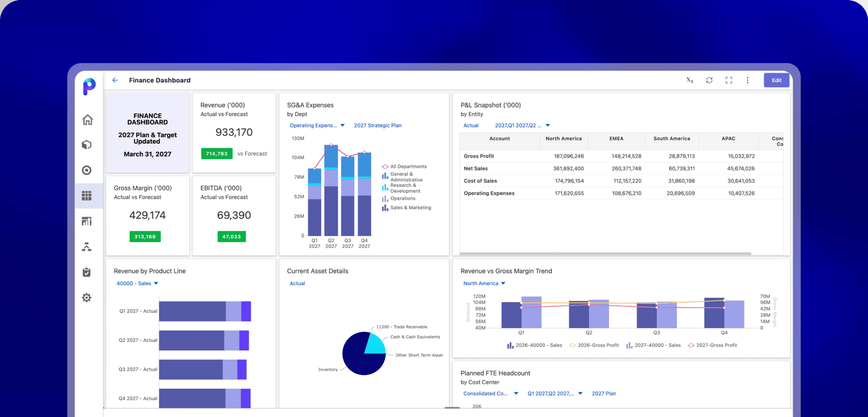The height and width of the screenshot is (417, 868).
Task: Open the circular target icon in sidebar
Action: click(x=87, y=170)
